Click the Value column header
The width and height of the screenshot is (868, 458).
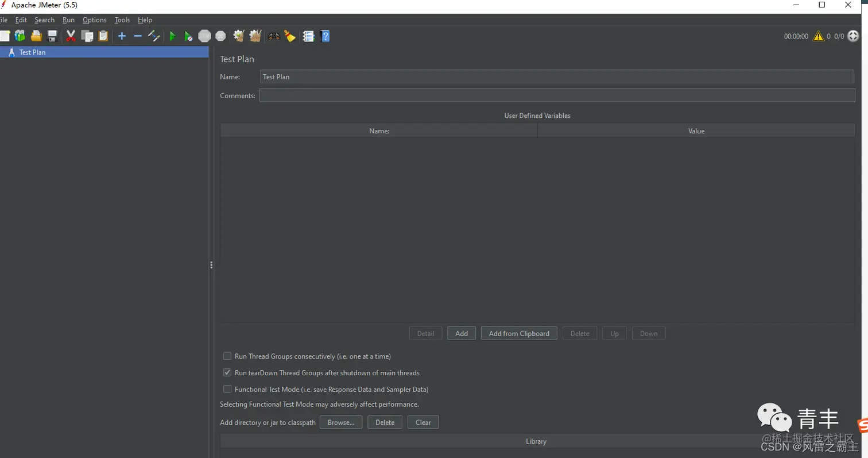click(696, 131)
